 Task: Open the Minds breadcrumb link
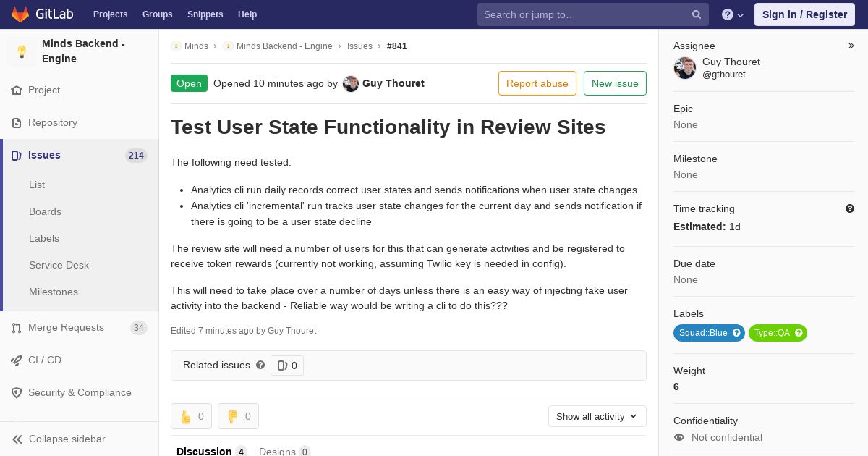tap(196, 46)
